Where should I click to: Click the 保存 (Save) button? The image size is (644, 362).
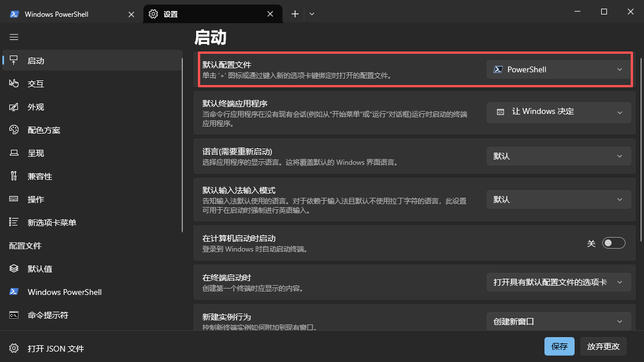[559, 346]
